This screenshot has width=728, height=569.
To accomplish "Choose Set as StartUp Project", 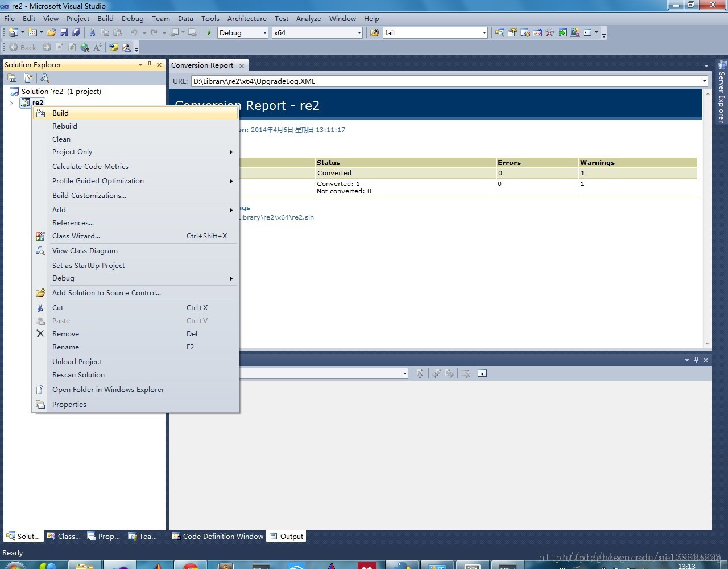I will [135, 265].
